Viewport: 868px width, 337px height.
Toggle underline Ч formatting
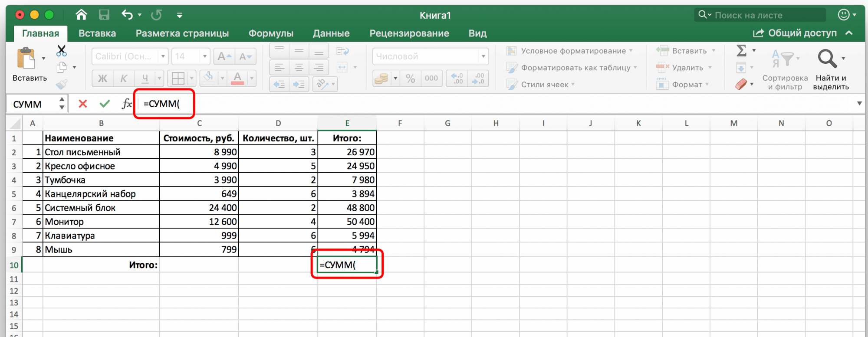(x=145, y=79)
